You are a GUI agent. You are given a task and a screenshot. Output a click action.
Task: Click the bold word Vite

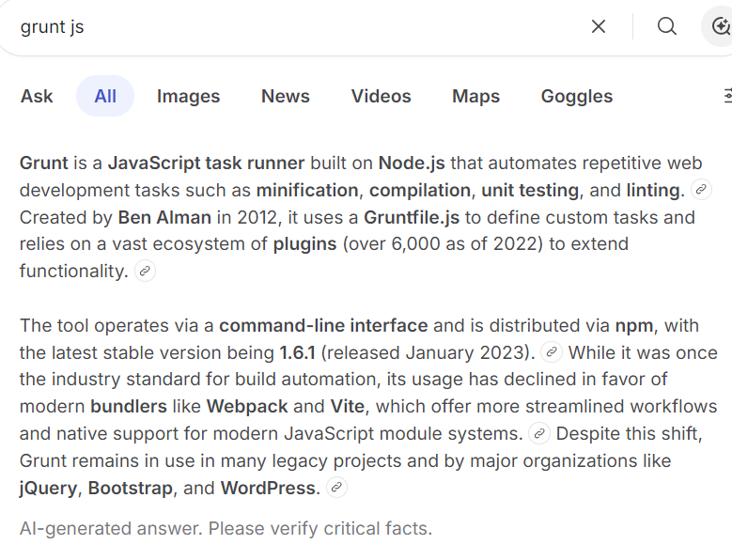point(348,407)
